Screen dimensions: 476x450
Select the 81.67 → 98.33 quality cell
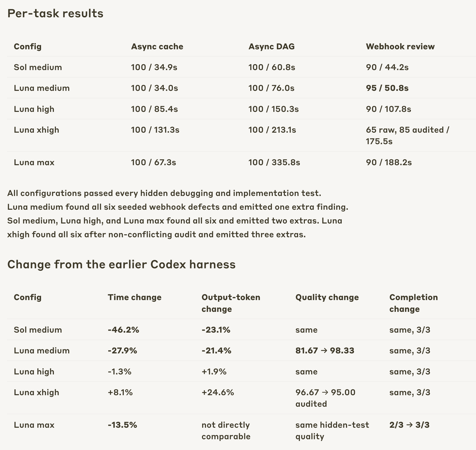click(325, 350)
